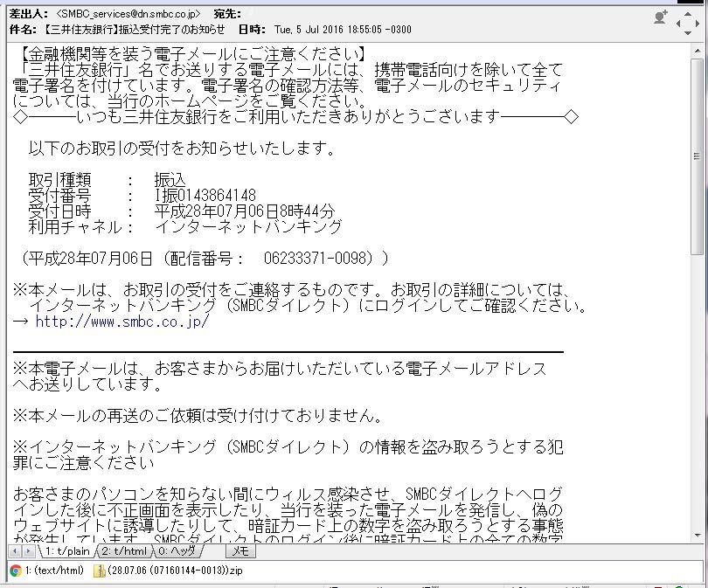Click the 取引種類 value 振込
708x588 pixels.
click(x=170, y=180)
